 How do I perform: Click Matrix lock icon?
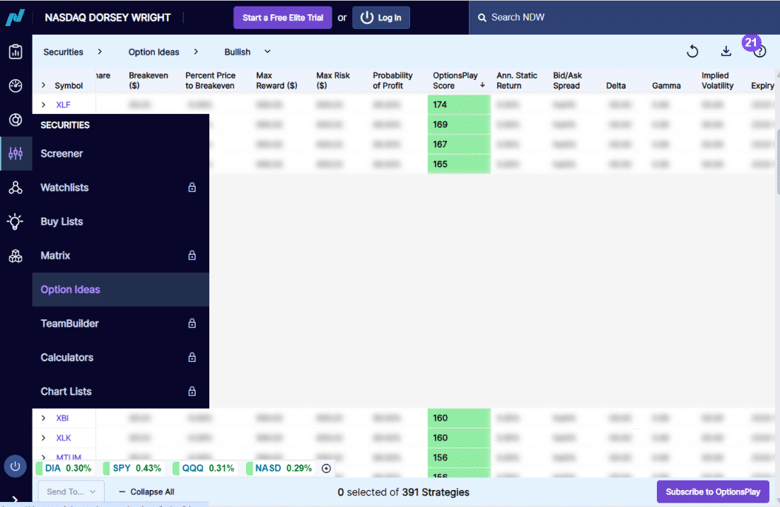click(192, 255)
